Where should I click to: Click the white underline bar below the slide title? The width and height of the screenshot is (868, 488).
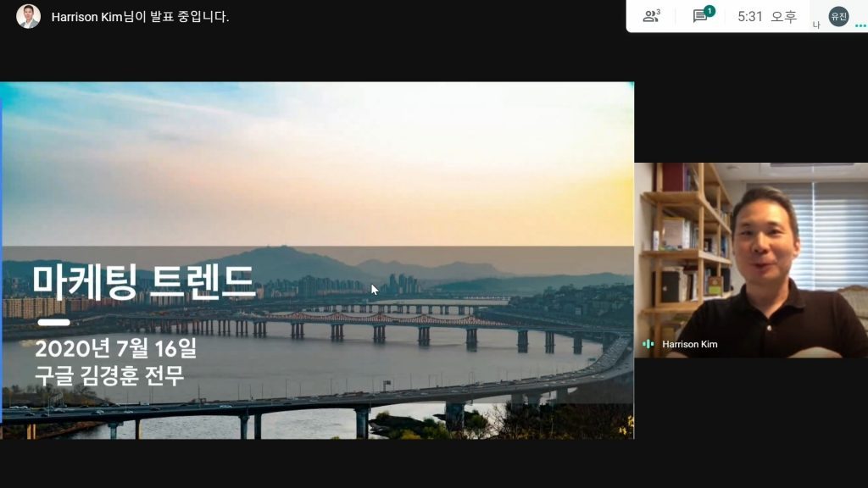(x=53, y=322)
